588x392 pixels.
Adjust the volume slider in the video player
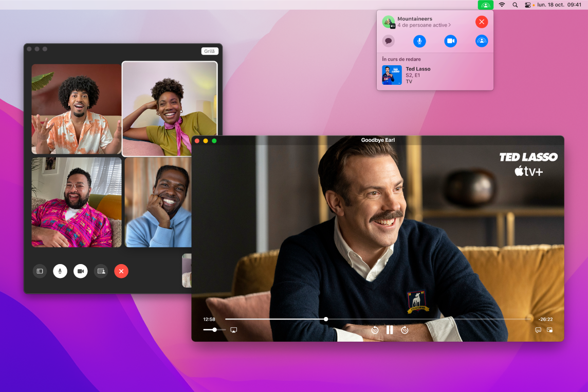coord(213,330)
